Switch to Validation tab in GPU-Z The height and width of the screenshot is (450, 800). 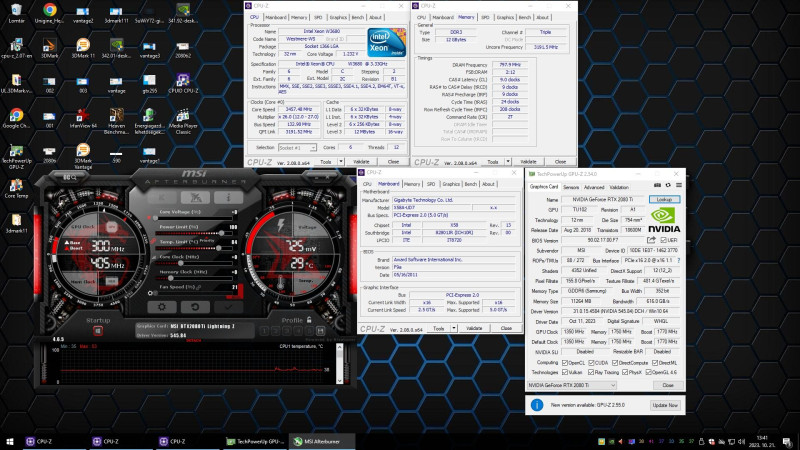[619, 187]
